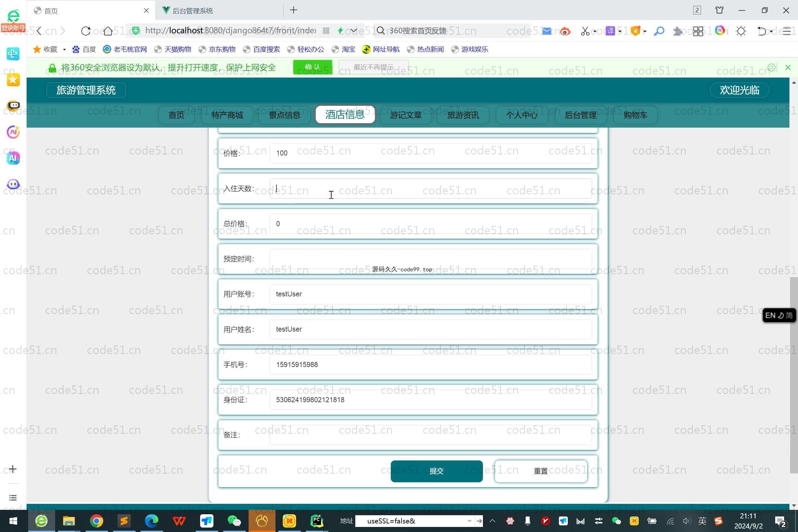Open the 购物车 navigation tab
The image size is (798, 532).
click(x=636, y=115)
